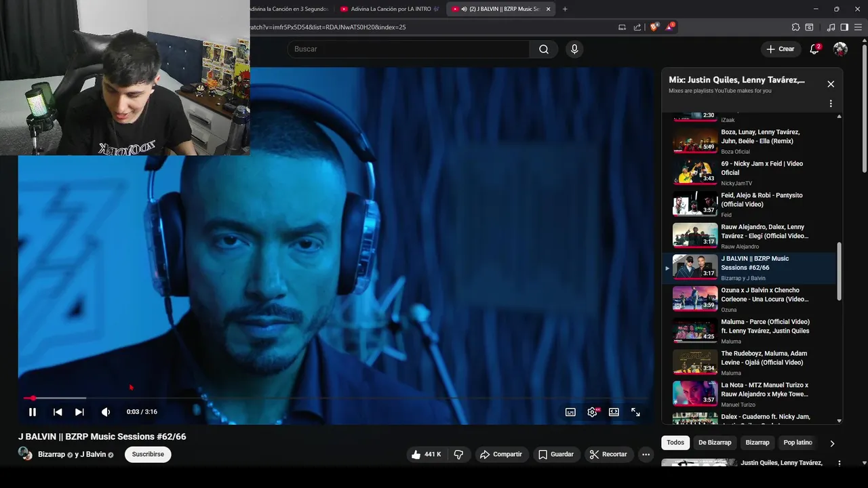Click the Suscribirse button
The width and height of the screenshot is (868, 488).
[148, 454]
